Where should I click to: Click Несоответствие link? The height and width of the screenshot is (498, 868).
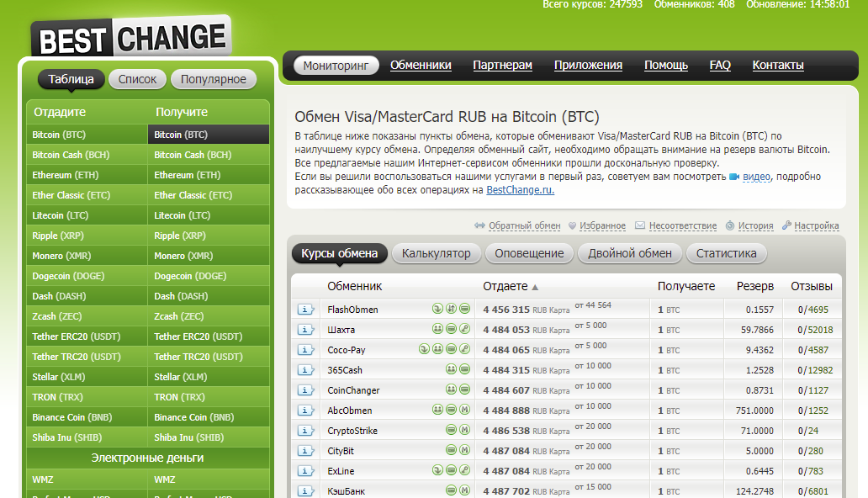click(683, 226)
